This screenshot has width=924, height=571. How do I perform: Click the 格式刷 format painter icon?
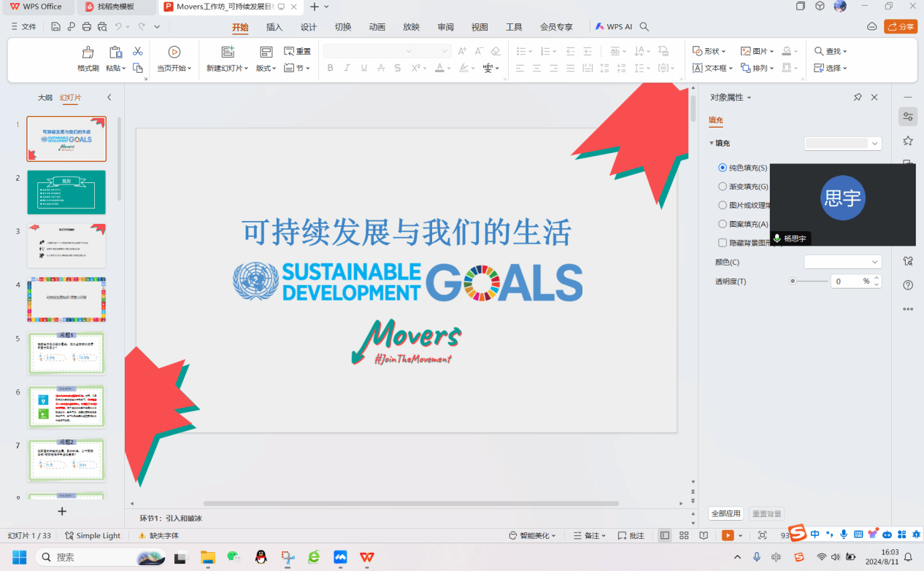88,53
